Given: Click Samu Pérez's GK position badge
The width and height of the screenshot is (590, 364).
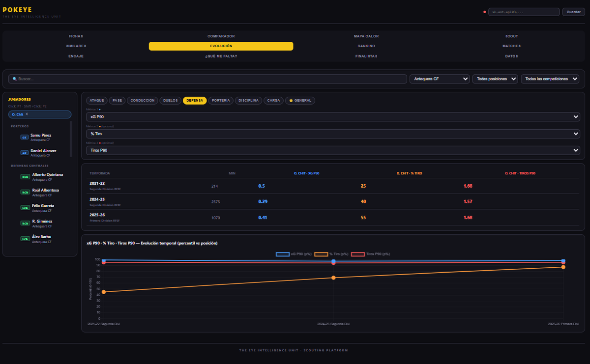Looking at the screenshot, I should [x=24, y=138].
